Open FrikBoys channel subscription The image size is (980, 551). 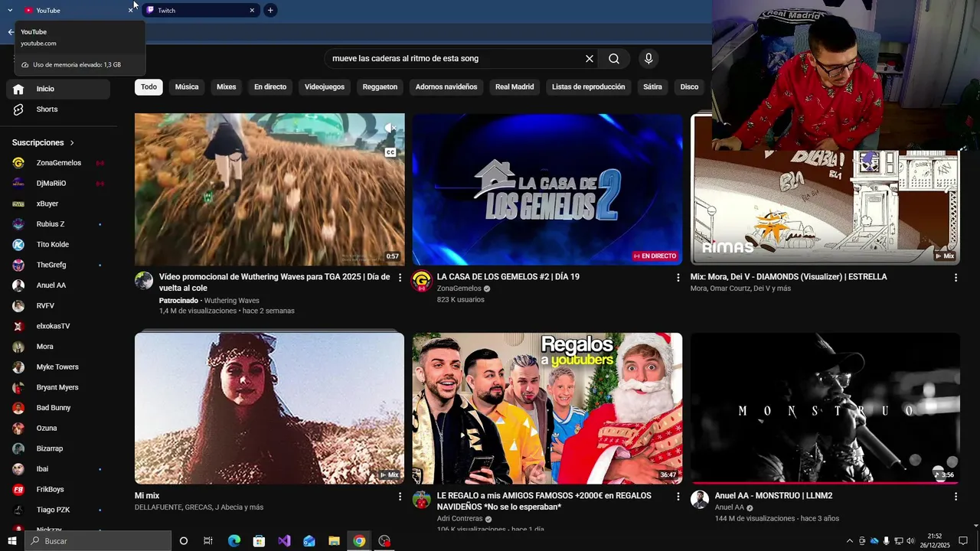tap(58, 489)
